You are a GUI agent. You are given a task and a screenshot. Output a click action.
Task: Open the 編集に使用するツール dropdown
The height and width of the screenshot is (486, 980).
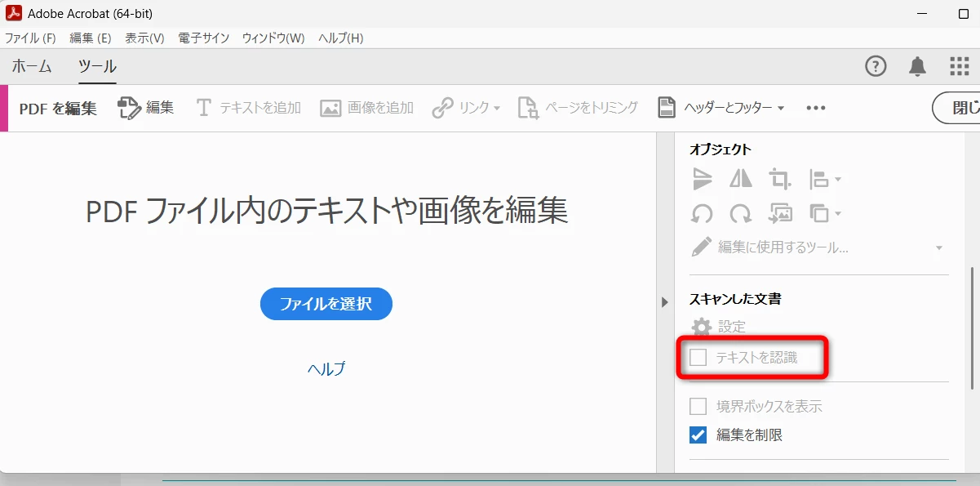click(x=818, y=247)
